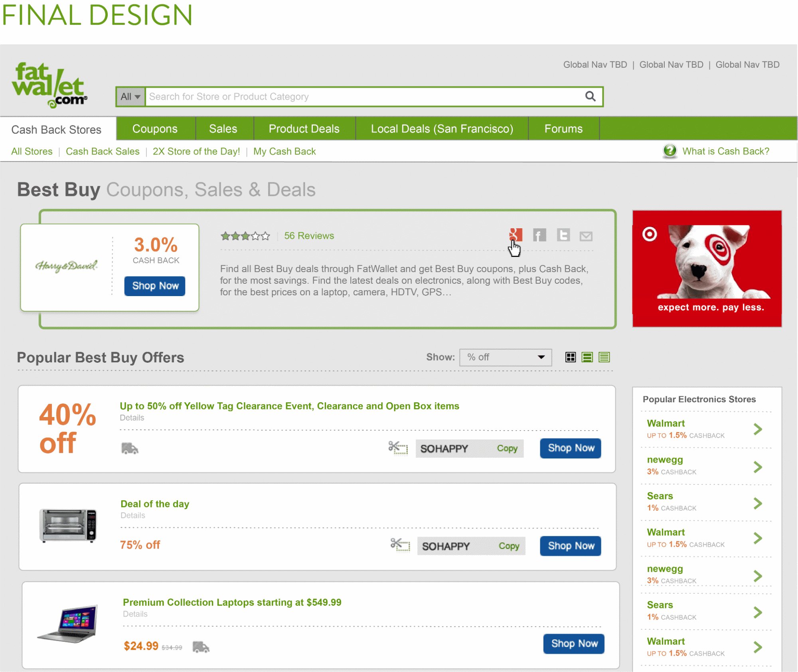Share via Twitter icon
The image size is (798, 672).
[563, 235]
